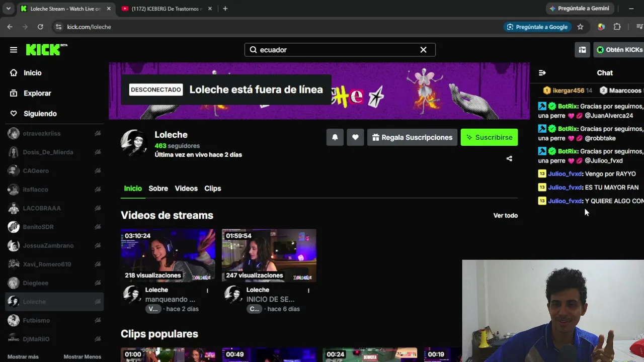Open a new browser tab
This screenshot has width=644, height=362.
[x=225, y=9]
